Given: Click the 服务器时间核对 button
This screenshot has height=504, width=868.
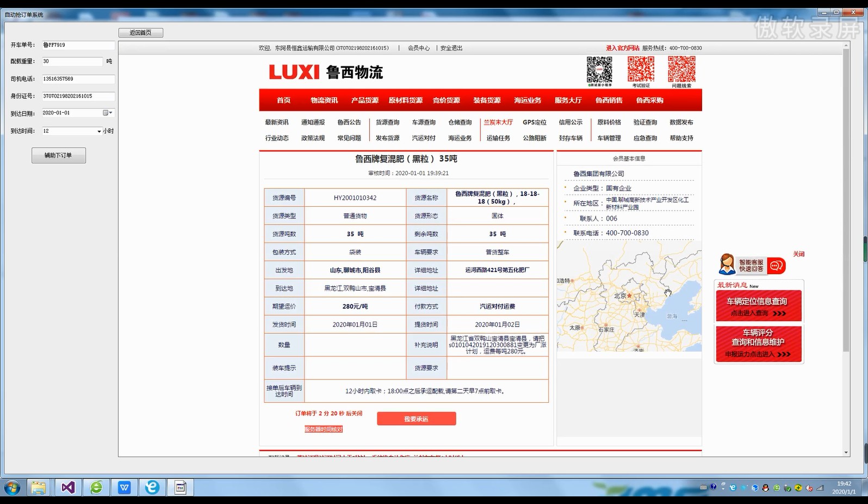Looking at the screenshot, I should coord(324,429).
